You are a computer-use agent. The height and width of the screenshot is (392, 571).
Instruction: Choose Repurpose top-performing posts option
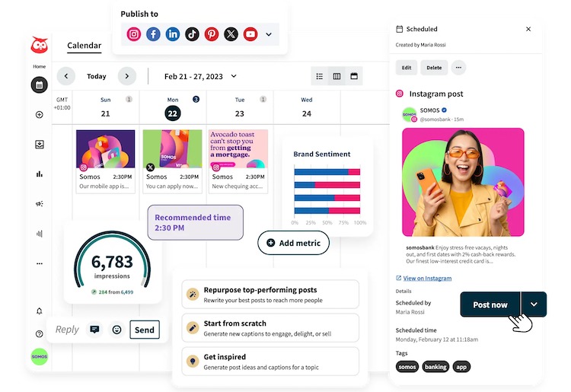270,295
